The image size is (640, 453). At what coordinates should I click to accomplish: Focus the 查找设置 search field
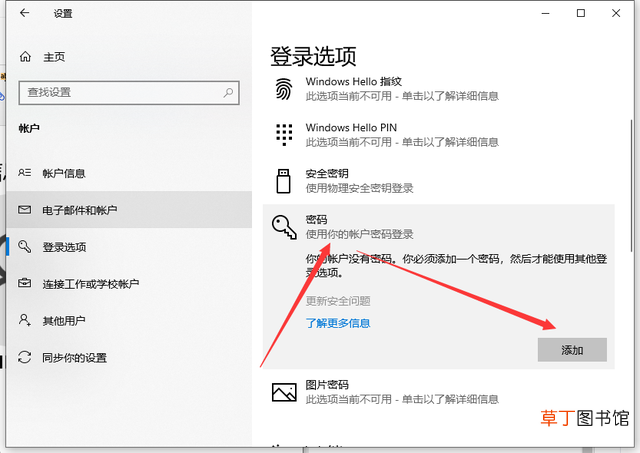tap(129, 93)
